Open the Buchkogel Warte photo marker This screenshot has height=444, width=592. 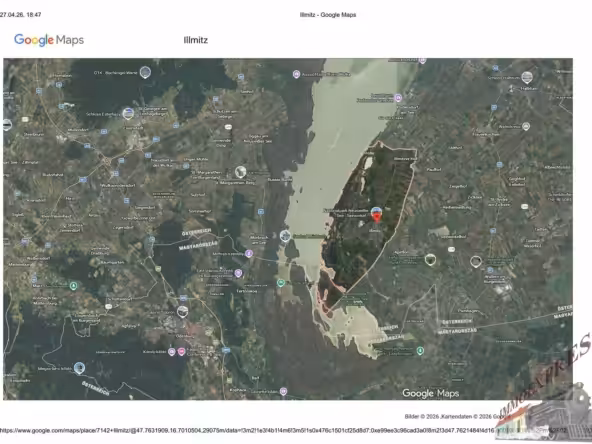(145, 72)
